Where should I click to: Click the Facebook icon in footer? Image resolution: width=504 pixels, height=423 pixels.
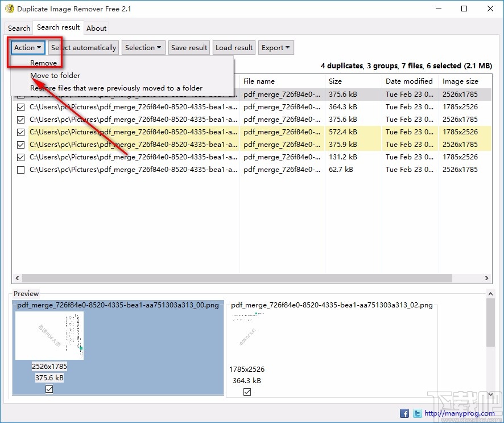[x=404, y=413]
